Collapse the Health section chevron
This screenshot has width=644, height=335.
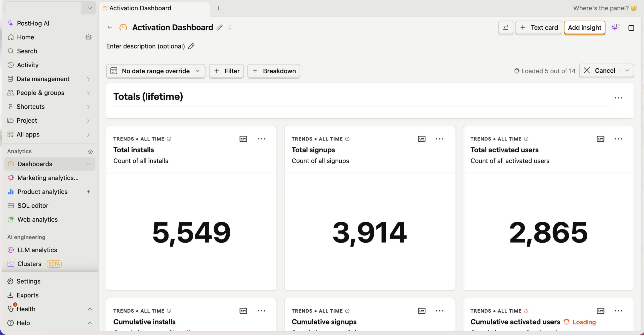coord(90,309)
